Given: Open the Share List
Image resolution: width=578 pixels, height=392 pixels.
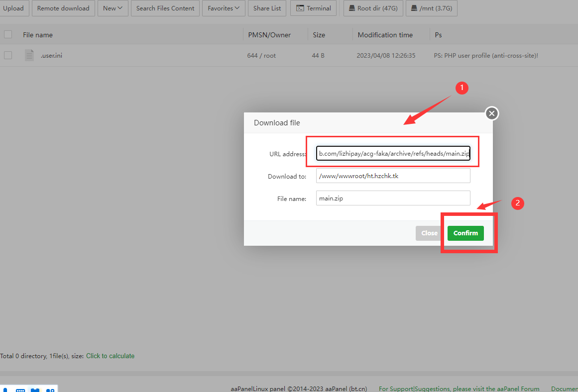Looking at the screenshot, I should [x=267, y=8].
